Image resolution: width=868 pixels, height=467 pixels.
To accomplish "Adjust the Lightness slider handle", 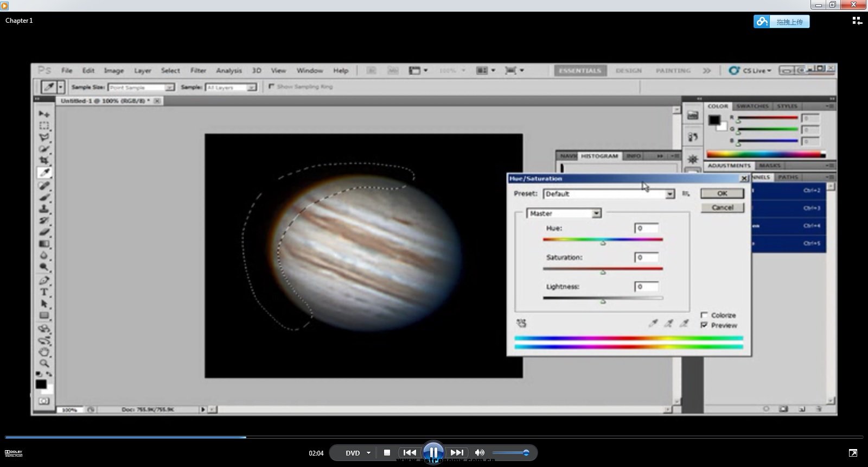I will point(603,301).
